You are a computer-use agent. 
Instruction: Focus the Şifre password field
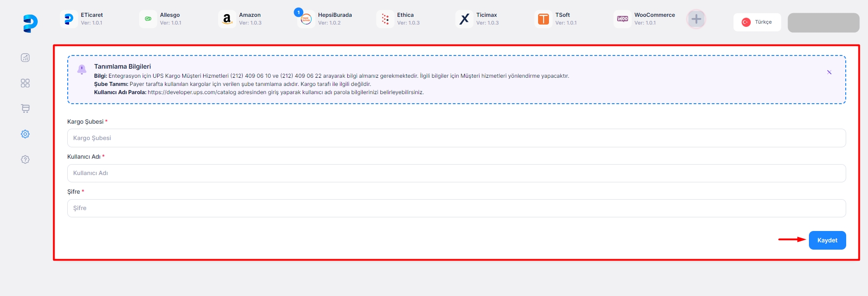[456, 208]
